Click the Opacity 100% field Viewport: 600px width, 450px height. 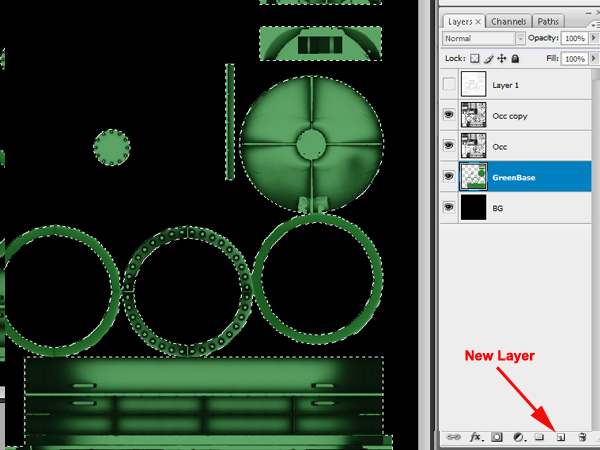point(574,38)
